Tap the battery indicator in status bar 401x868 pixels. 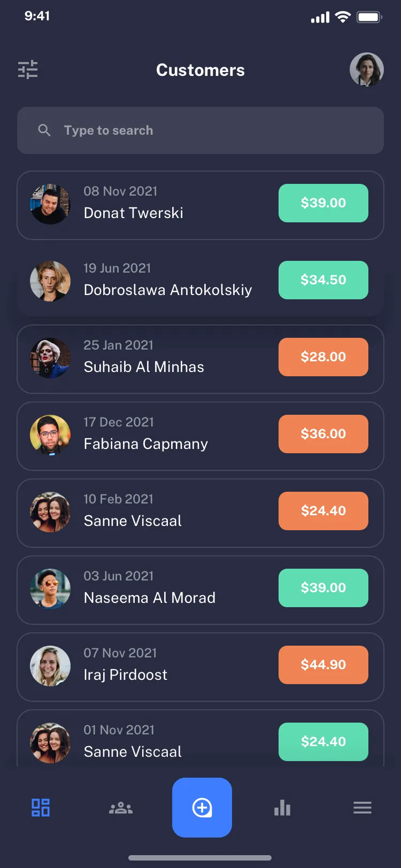pyautogui.click(x=369, y=17)
